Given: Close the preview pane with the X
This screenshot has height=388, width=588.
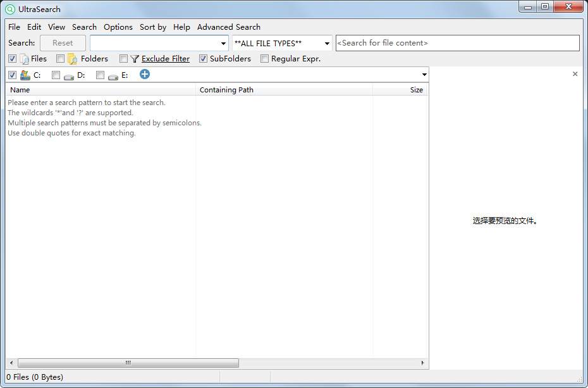Looking at the screenshot, I should pyautogui.click(x=575, y=74).
